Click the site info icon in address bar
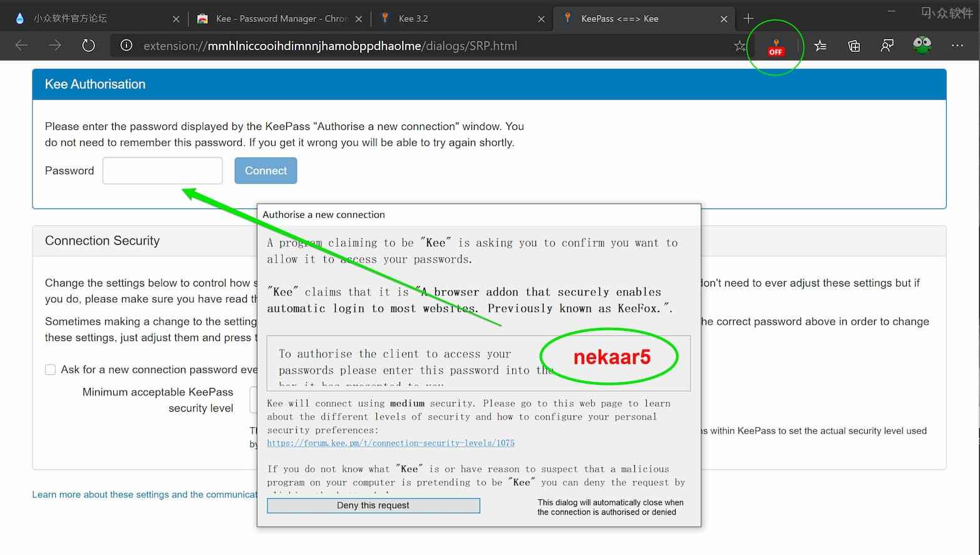Screen dimensions: 980x555 [x=126, y=45]
